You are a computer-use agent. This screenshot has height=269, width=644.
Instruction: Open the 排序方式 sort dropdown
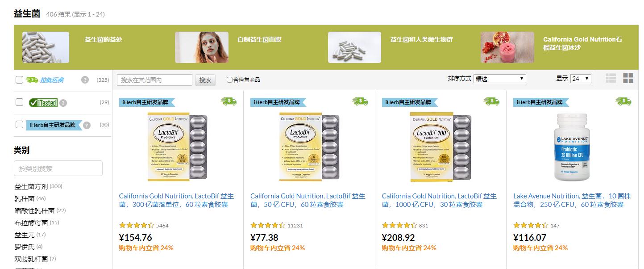tap(500, 79)
